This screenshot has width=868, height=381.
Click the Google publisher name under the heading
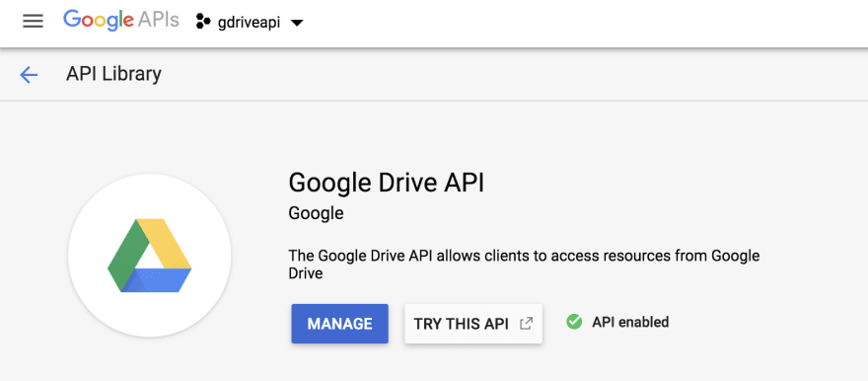click(316, 213)
